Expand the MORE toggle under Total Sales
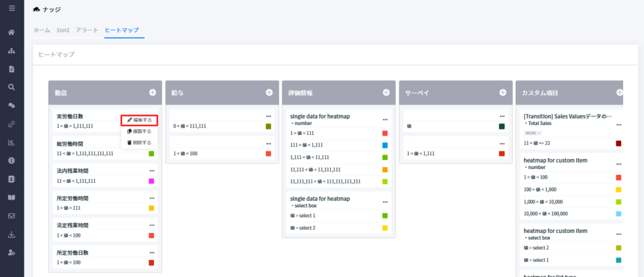 [532, 133]
